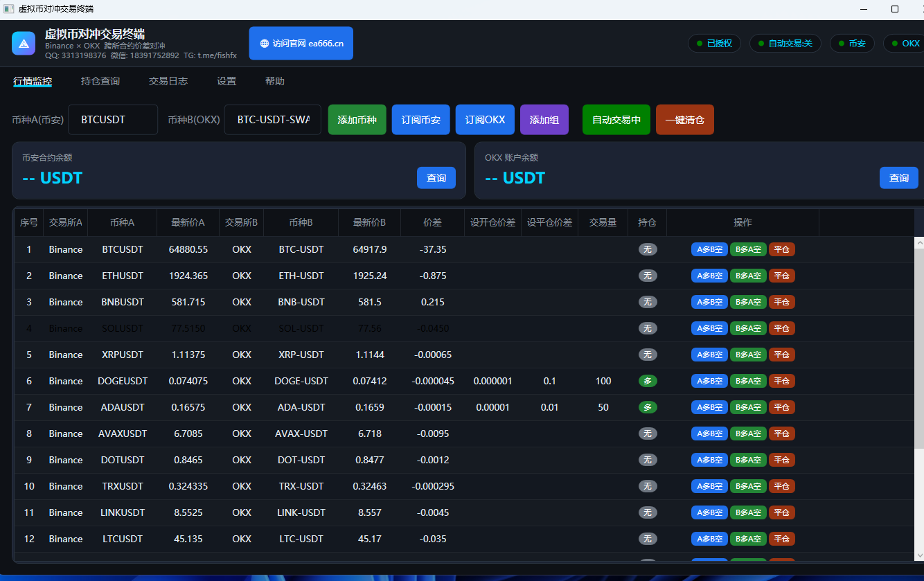
Task: Click the 最新价A column header
Action: click(188, 222)
